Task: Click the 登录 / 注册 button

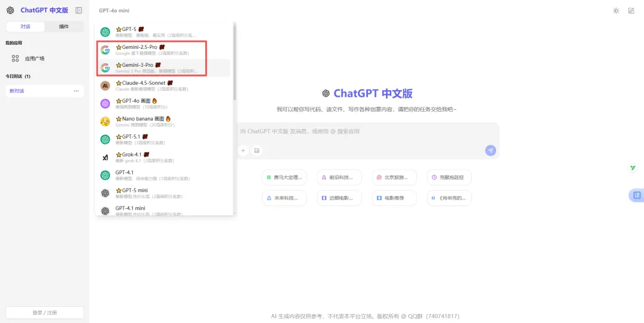Action: (x=45, y=313)
